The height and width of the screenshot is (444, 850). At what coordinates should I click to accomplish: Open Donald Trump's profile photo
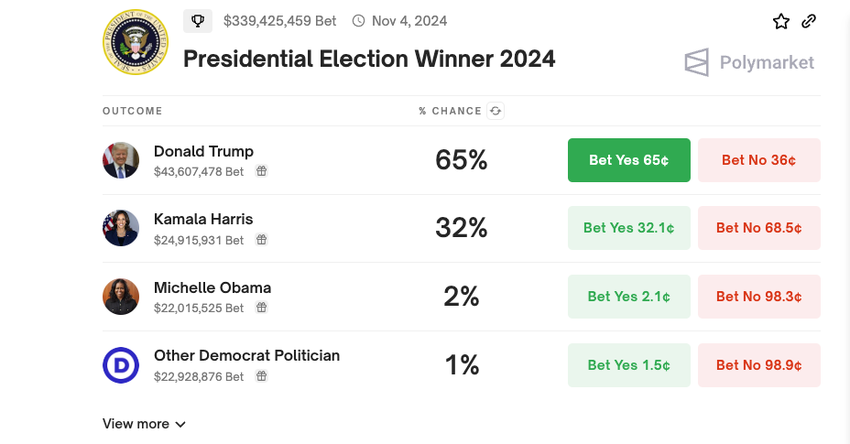coord(121,160)
